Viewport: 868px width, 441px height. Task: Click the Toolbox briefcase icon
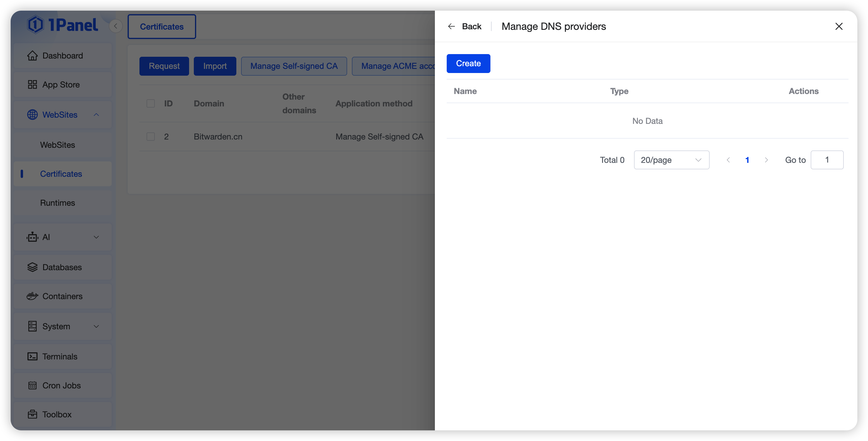point(32,414)
